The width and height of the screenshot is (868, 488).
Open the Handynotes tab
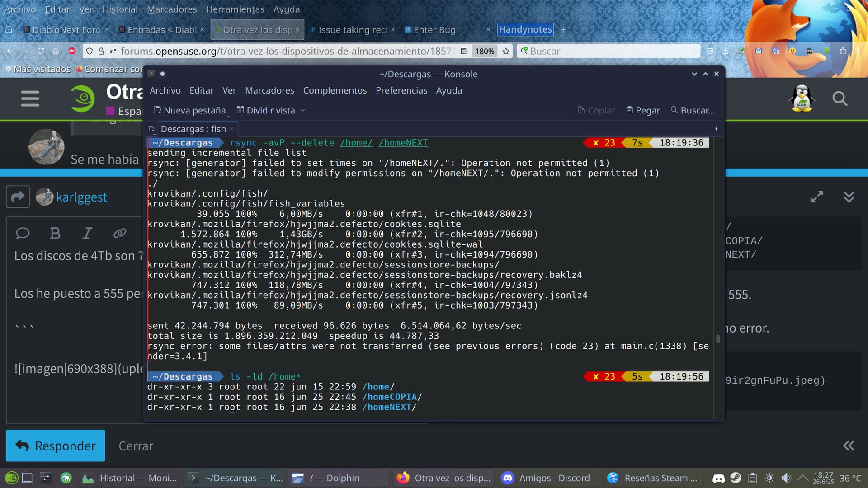pos(525,29)
